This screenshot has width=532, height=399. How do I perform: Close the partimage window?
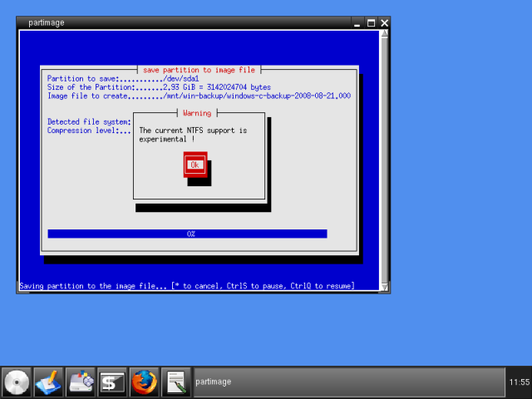click(384, 23)
